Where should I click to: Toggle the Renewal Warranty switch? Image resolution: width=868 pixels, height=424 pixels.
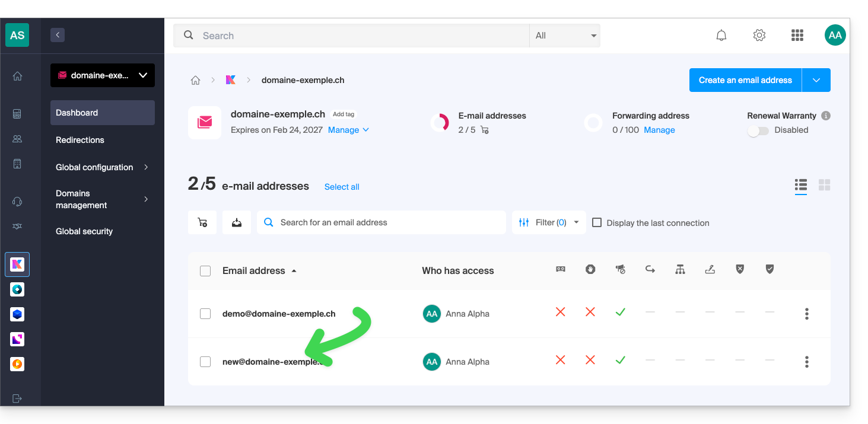[758, 130]
